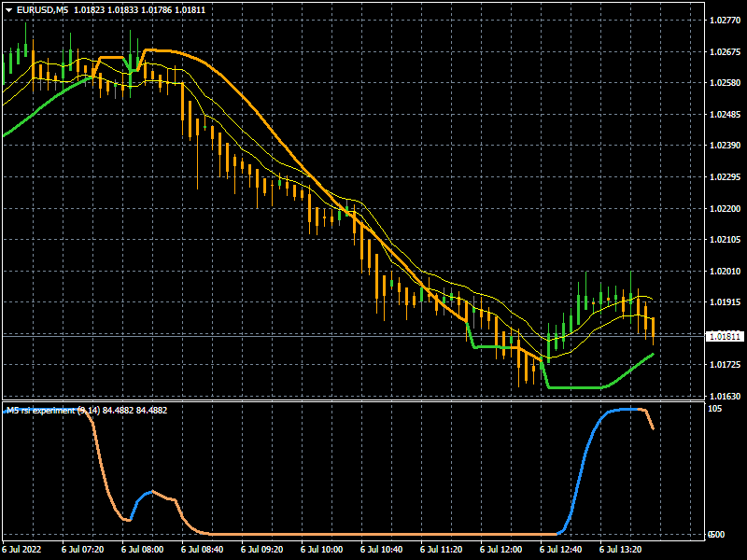Click the 1.02200 price axis label

(726, 208)
